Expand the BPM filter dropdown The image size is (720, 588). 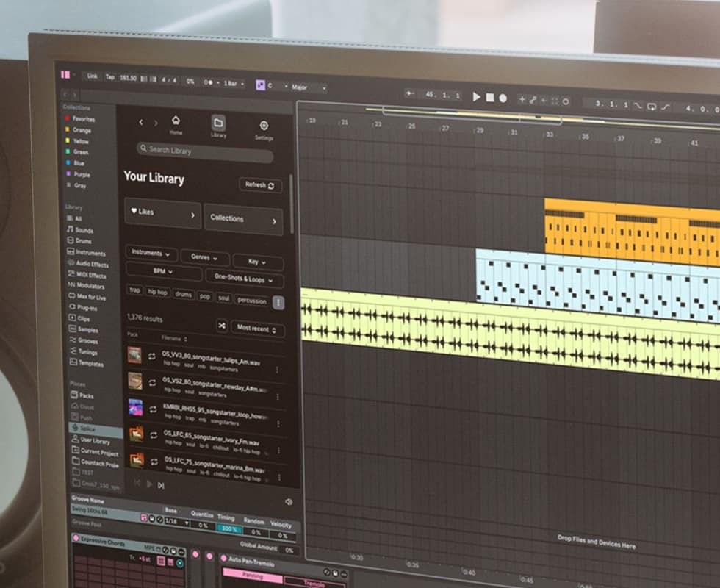tap(163, 271)
